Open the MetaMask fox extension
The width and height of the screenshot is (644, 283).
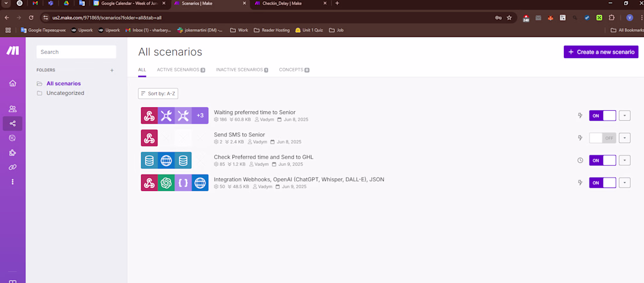point(551,18)
